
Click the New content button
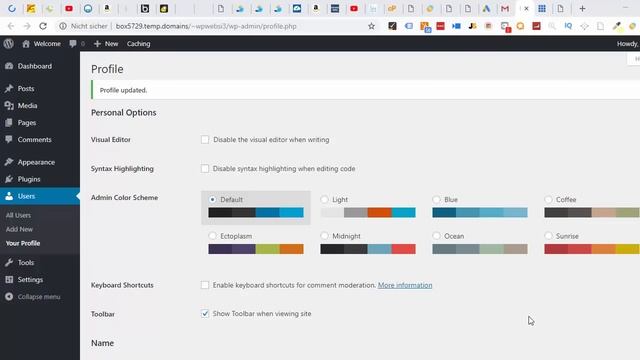106,44
